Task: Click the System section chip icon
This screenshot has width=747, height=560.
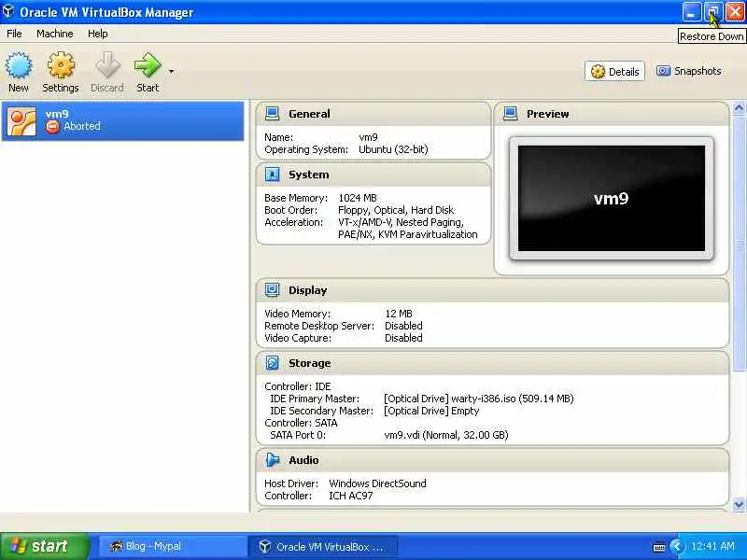Action: point(272,175)
